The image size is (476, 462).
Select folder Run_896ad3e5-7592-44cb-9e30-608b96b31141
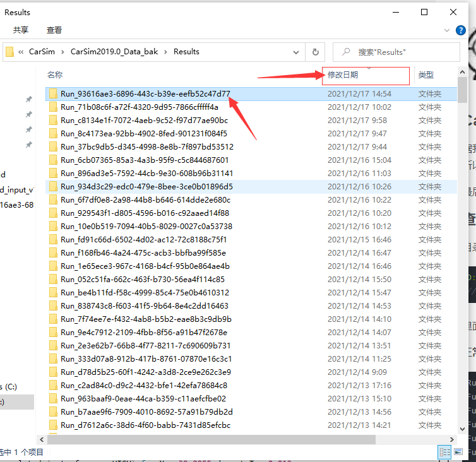(251, 174)
